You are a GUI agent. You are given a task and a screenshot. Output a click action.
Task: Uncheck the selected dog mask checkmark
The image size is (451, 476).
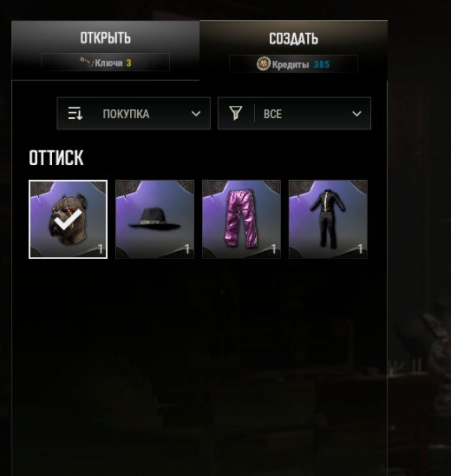point(68,220)
